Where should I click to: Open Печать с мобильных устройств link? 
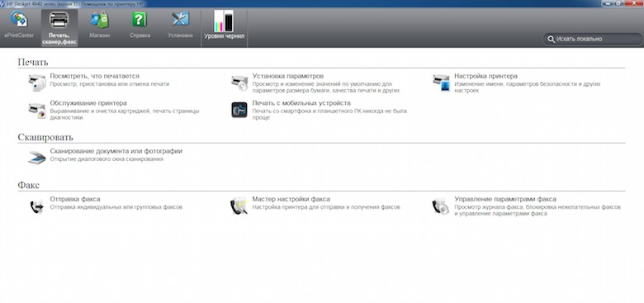pos(301,103)
